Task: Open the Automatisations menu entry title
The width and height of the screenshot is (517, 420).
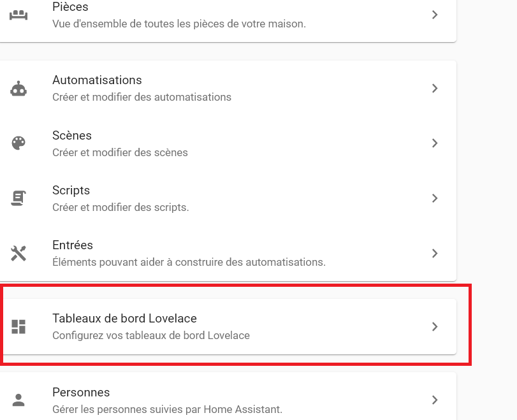Action: (97, 80)
